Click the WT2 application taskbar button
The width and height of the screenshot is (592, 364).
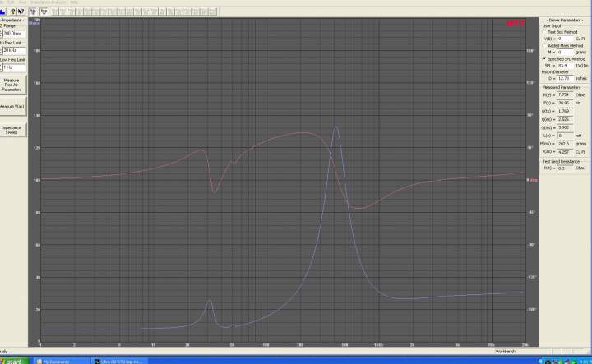pos(120,362)
